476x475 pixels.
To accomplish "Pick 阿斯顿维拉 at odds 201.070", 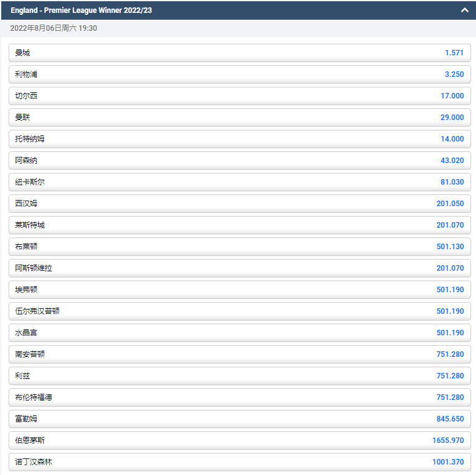I will point(240,268).
